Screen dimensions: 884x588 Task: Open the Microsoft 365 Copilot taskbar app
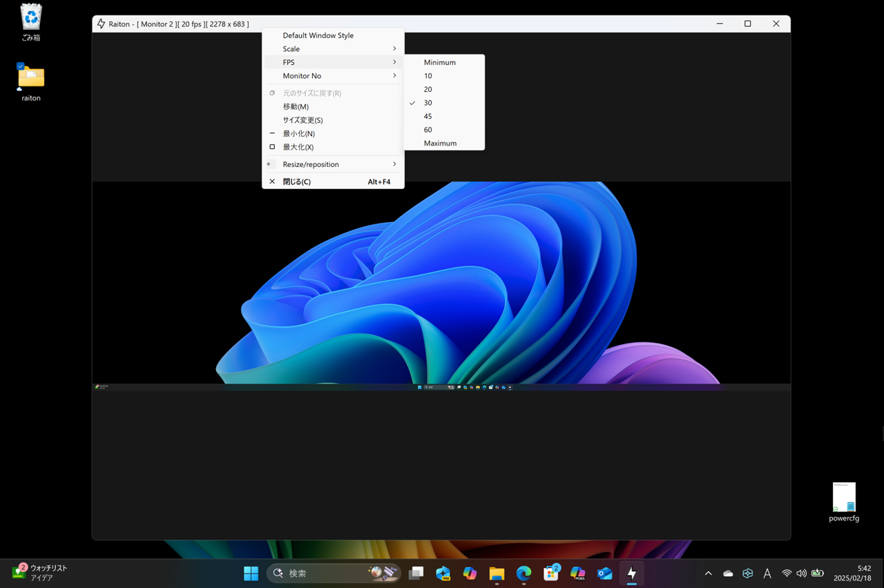[578, 573]
